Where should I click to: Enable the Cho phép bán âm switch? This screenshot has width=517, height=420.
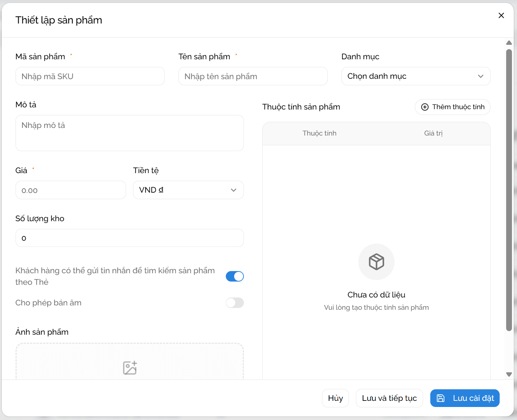click(235, 303)
